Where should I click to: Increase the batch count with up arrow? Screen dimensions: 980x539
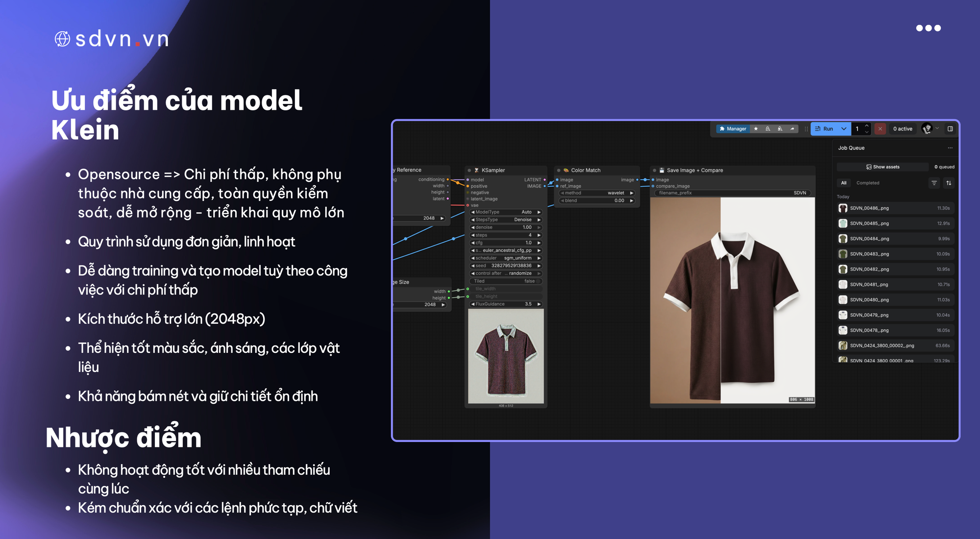[867, 126]
